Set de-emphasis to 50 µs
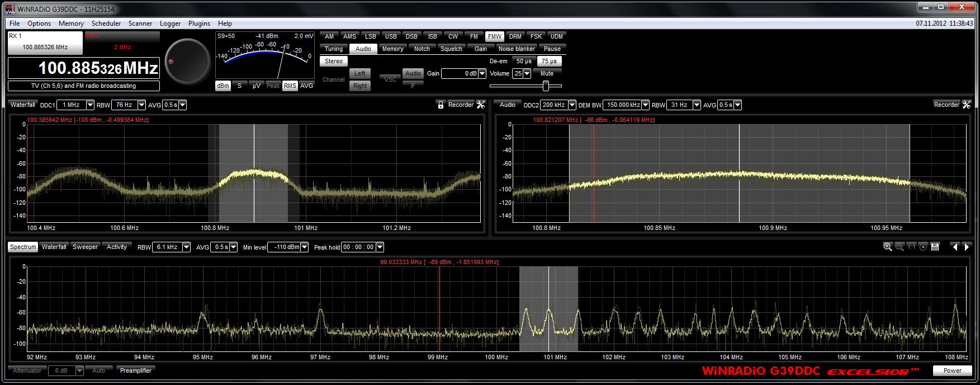Image resolution: width=980 pixels, height=385 pixels. (524, 61)
